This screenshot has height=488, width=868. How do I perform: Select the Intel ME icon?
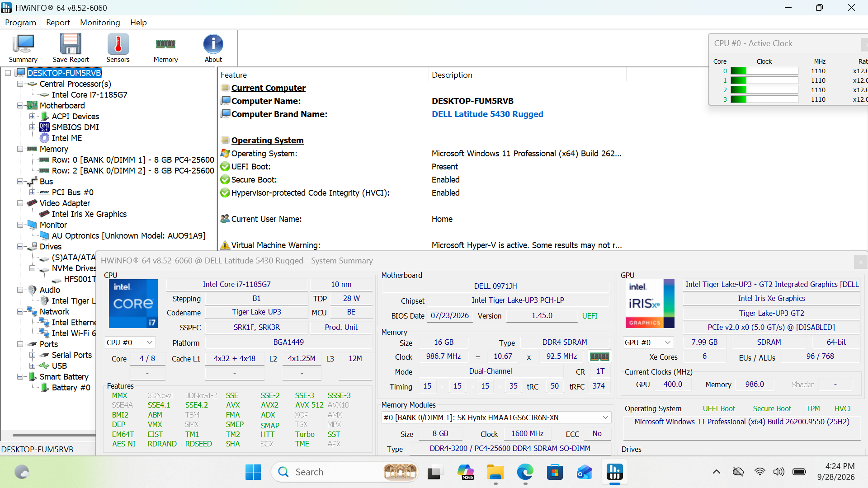pyautogui.click(x=44, y=138)
